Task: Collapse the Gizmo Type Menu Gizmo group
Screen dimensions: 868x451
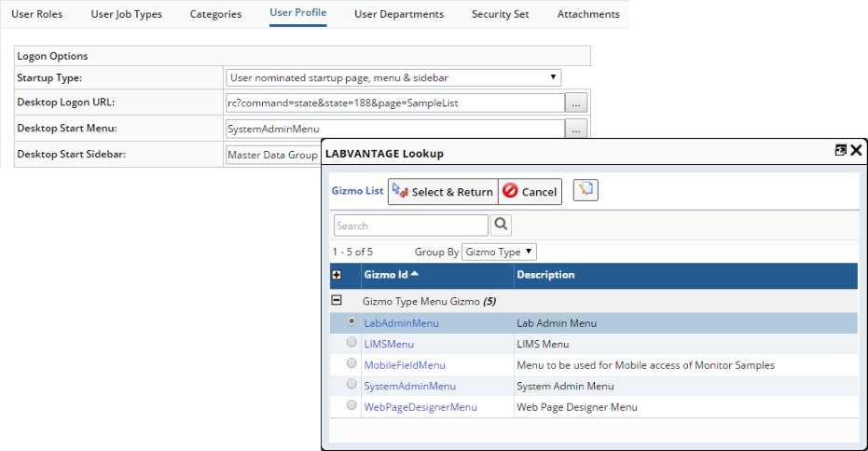Action: (337, 300)
